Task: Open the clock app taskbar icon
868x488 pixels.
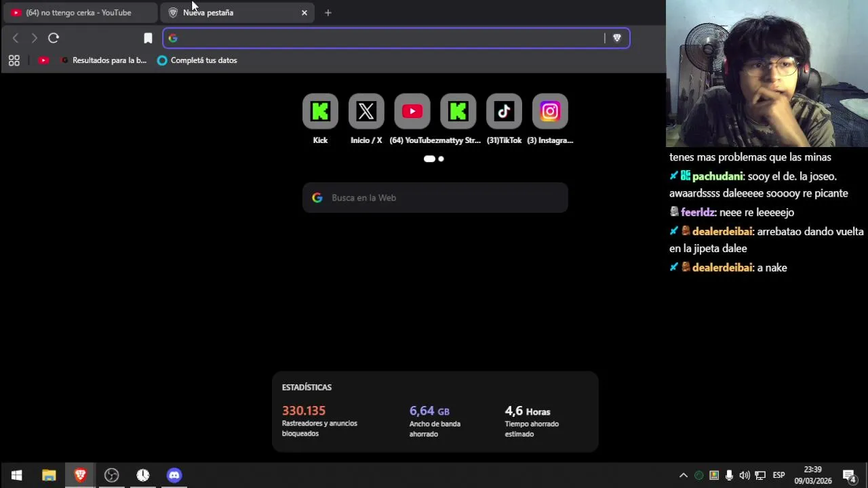Action: 143,475
